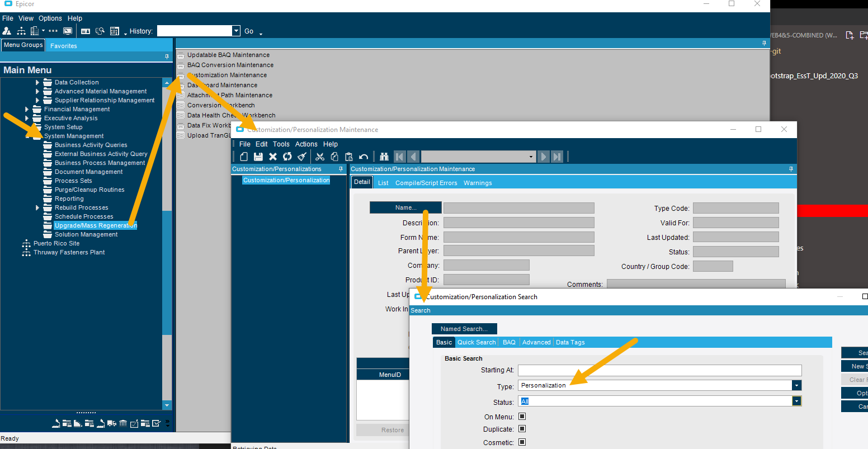Viewport: 868px width, 449px height.
Task: Select Upgrade/Mass Regeneration in tree
Action: coord(96,226)
